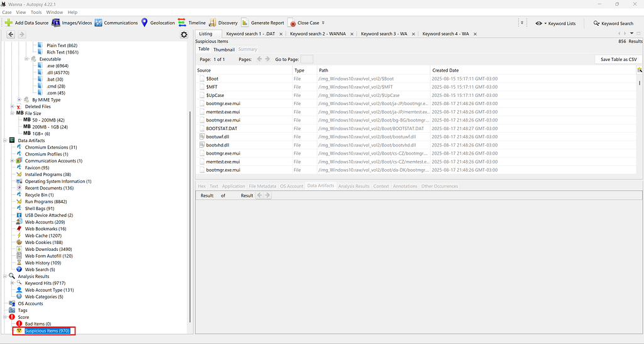Viewport: 644px width, 344px height.
Task: Click the tree panel vertical scrollbar
Action: (190, 218)
